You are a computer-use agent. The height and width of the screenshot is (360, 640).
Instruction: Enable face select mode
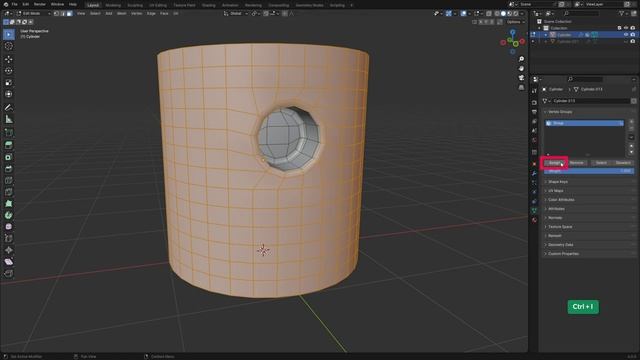click(x=69, y=13)
